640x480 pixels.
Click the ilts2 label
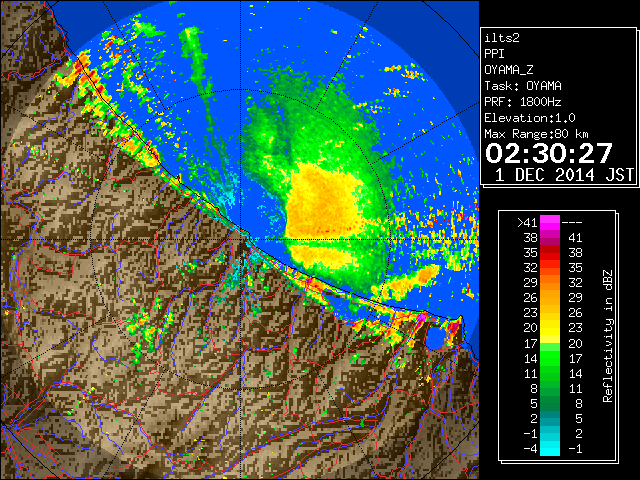(x=502, y=38)
